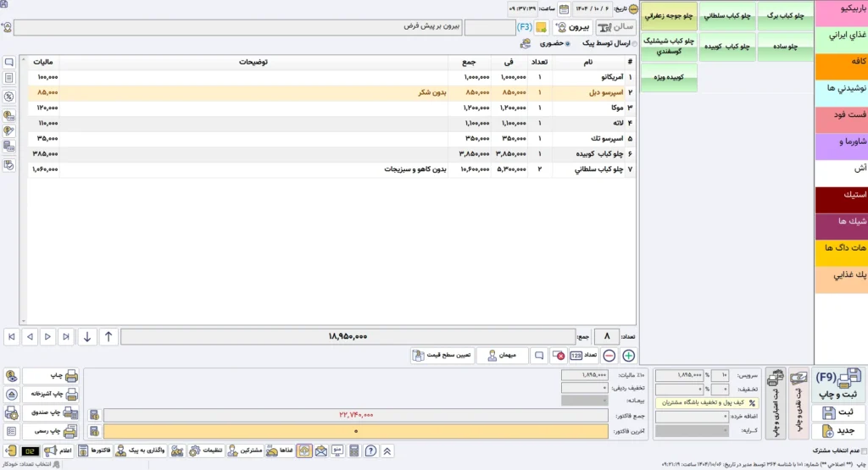The height and width of the screenshot is (470, 868).
Task: Click the بیرون بر پیش فرض customer field
Action: [237, 27]
